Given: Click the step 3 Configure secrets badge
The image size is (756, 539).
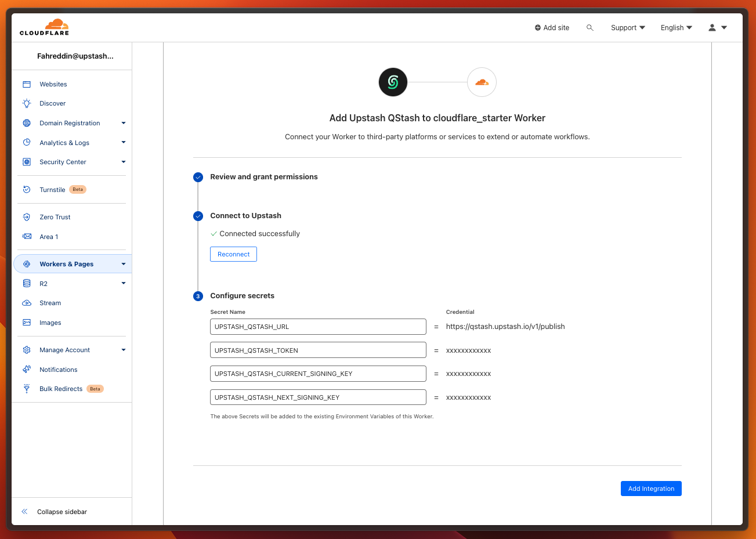Looking at the screenshot, I should click(198, 296).
